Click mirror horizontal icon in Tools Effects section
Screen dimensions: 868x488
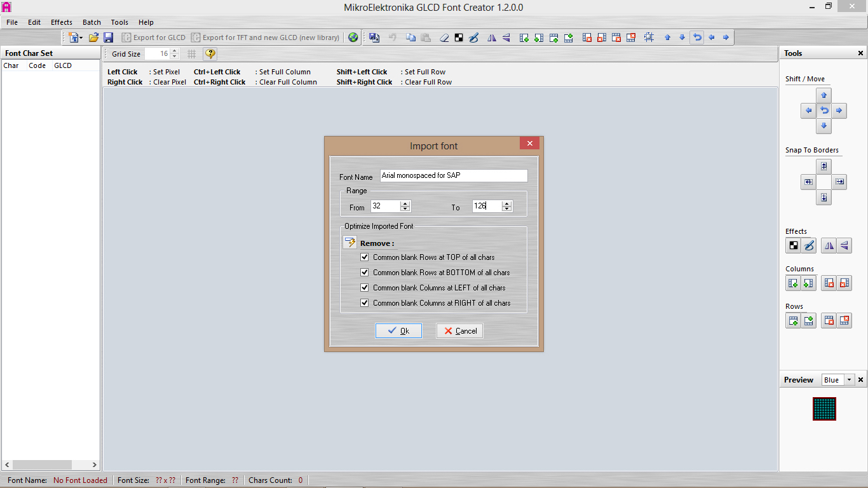(829, 245)
